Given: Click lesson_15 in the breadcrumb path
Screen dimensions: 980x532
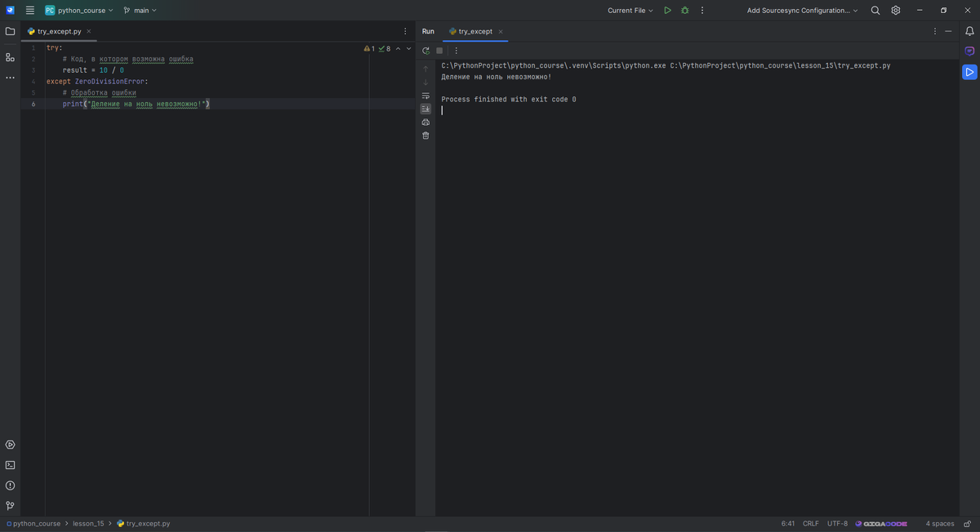Looking at the screenshot, I should coord(88,524).
